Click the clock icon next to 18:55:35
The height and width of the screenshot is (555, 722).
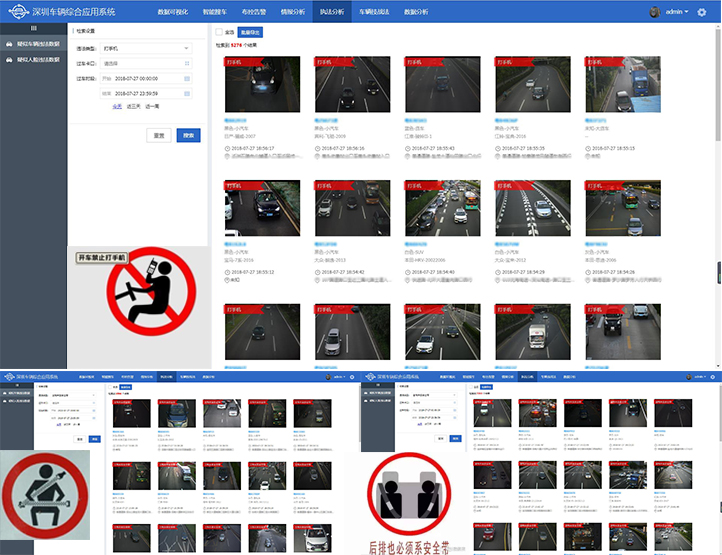coord(498,148)
